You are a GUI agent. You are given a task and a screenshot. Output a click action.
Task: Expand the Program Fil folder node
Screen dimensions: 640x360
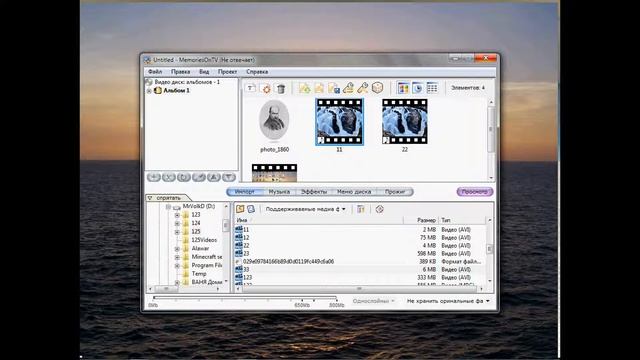tap(177, 266)
